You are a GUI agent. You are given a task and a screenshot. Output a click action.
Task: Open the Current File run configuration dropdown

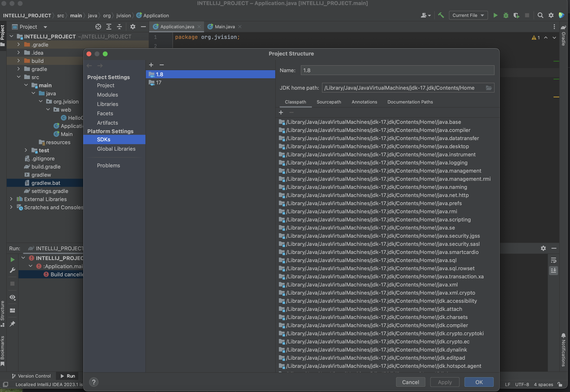[x=468, y=15]
